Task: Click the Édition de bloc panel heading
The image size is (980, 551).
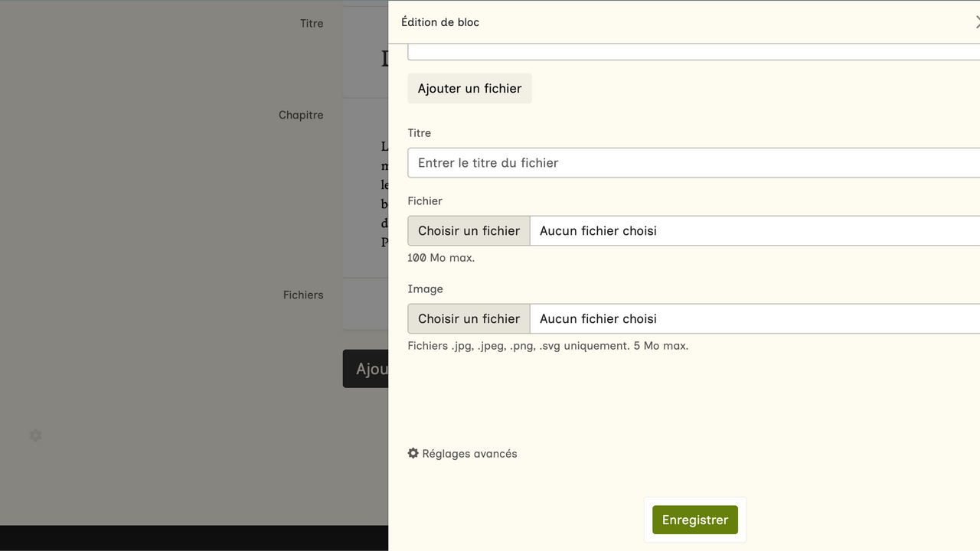Action: 440,22
